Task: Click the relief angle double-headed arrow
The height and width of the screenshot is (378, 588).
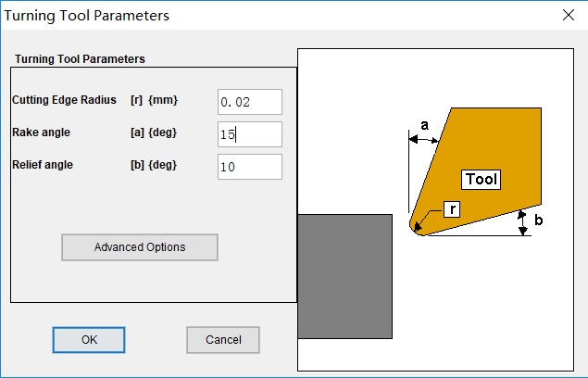Action: tap(523, 222)
